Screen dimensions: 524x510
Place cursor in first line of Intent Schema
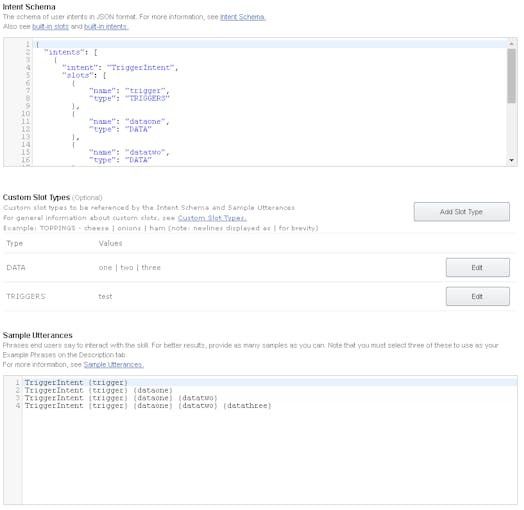[x=270, y=44]
